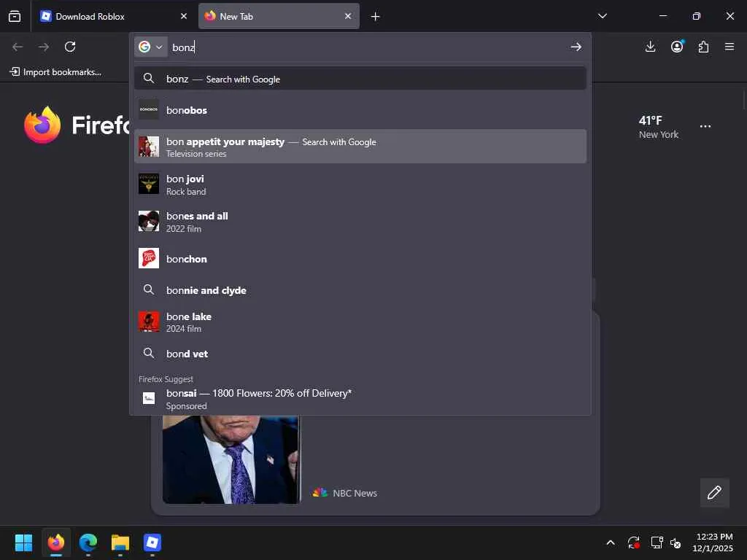
Task: Click the pencil customize new tab button
Action: tap(714, 492)
